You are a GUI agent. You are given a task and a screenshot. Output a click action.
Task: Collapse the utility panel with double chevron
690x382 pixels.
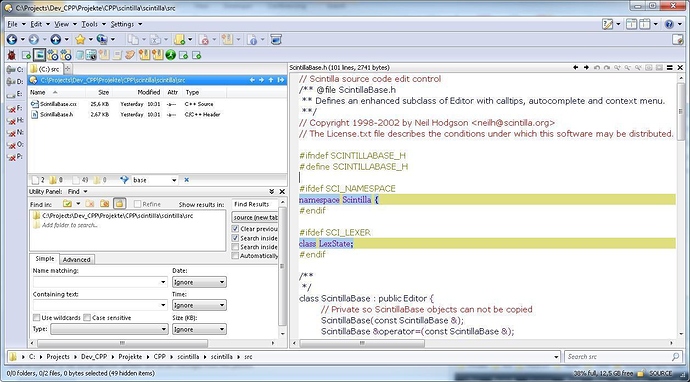coord(272,191)
